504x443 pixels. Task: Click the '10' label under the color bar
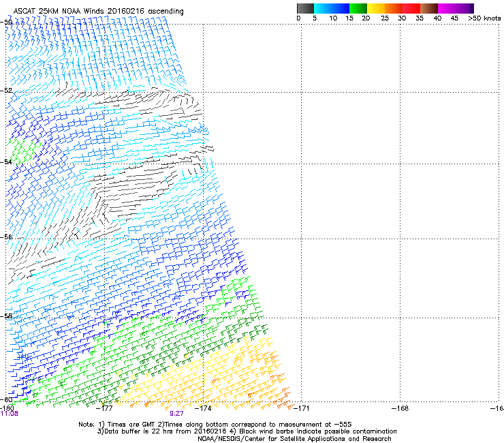tap(333, 18)
